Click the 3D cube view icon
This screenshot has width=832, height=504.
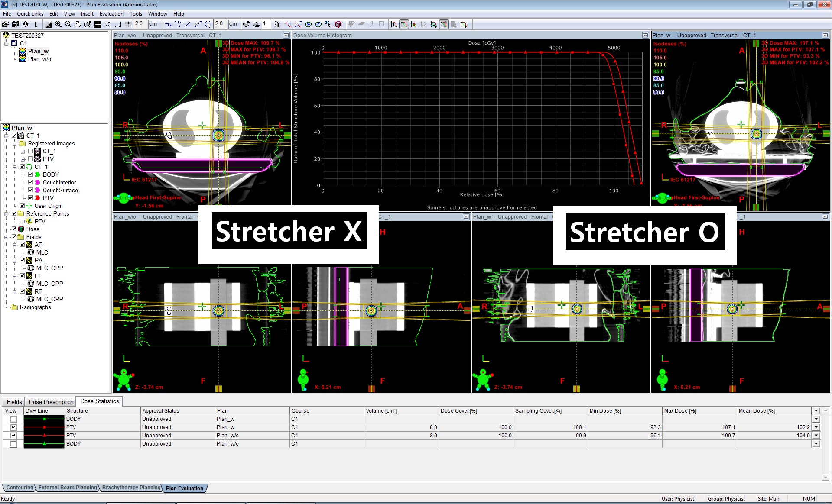click(x=338, y=24)
